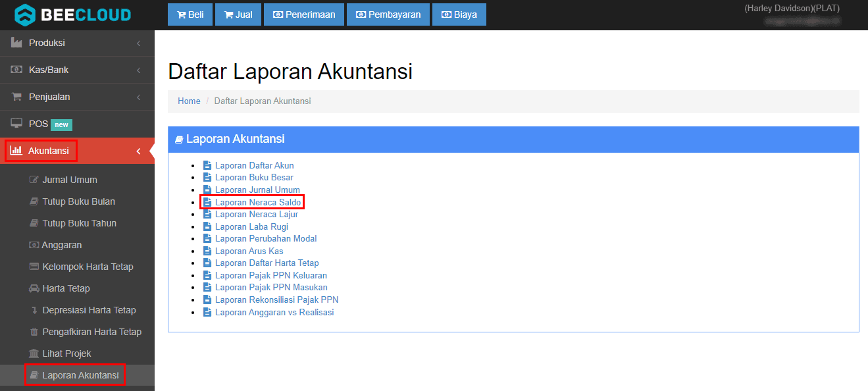Click the Laporan Akuntansi panel header
Screen dimensions: 868x391
[513, 140]
